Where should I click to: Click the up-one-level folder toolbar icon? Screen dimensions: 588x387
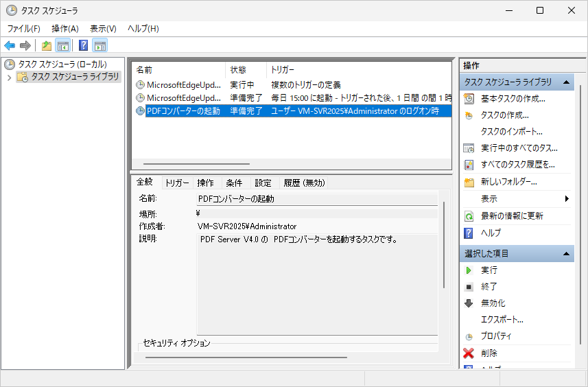coord(47,46)
